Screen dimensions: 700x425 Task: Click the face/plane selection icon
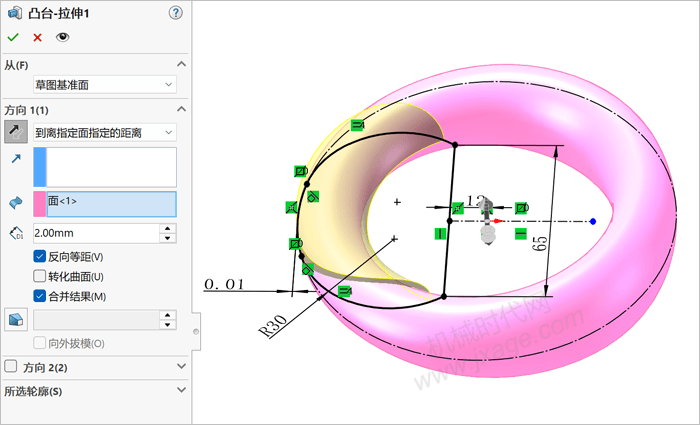pos(16,203)
